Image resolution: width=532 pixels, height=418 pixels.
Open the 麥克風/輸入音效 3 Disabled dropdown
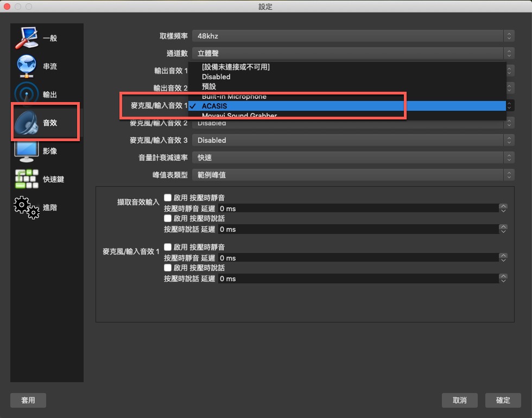tap(353, 140)
